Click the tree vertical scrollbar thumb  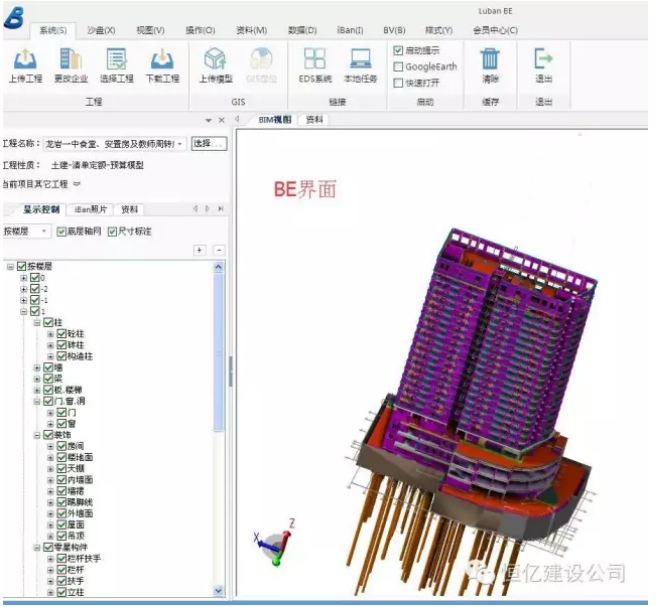coord(218,352)
